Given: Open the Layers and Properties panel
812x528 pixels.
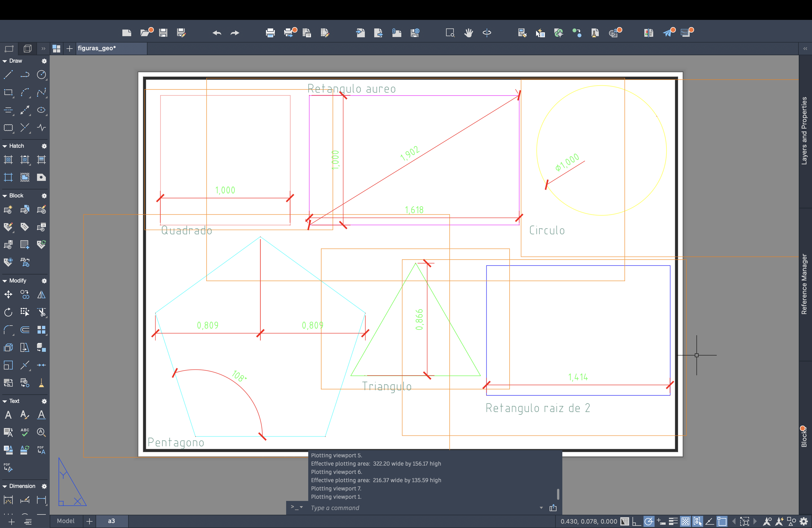Looking at the screenshot, I should coord(805,131).
